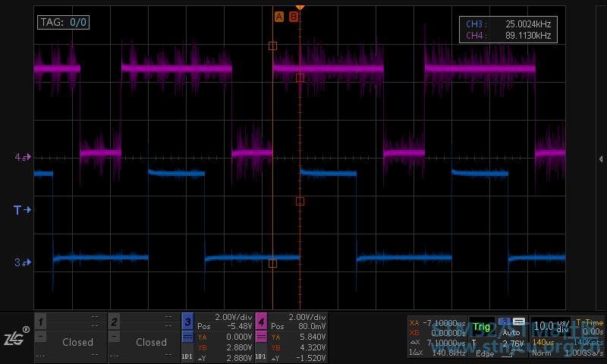Click channel 4 Pos 80.0mV value
The image size is (607, 364).
pyautogui.click(x=312, y=327)
